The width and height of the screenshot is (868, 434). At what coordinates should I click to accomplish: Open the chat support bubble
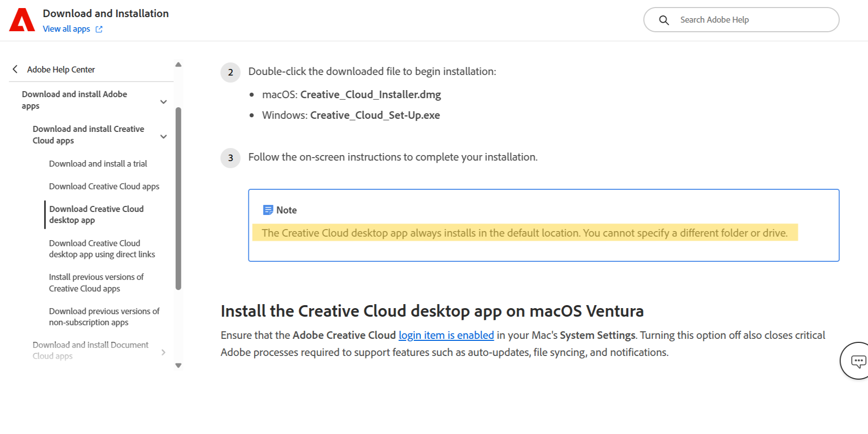point(858,360)
